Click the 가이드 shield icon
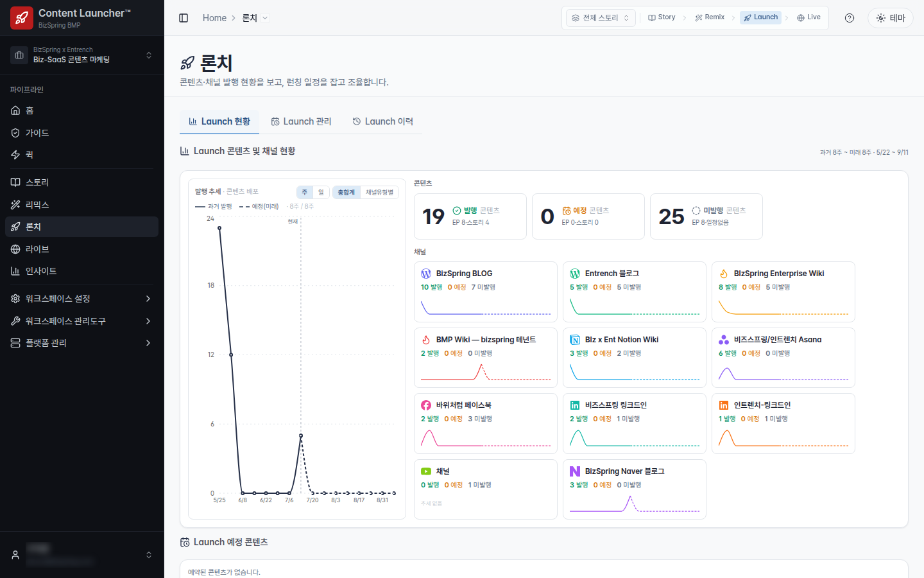 [15, 133]
